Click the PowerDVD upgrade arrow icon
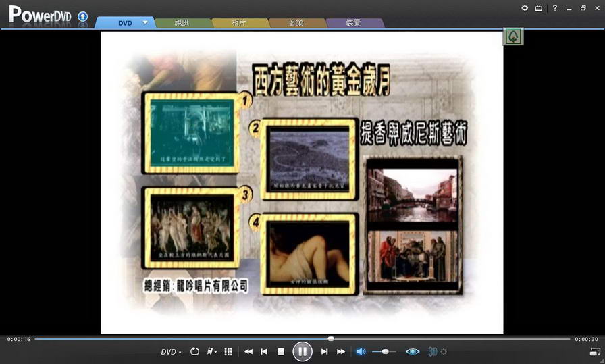This screenshot has height=364, width=605. pos(82,16)
